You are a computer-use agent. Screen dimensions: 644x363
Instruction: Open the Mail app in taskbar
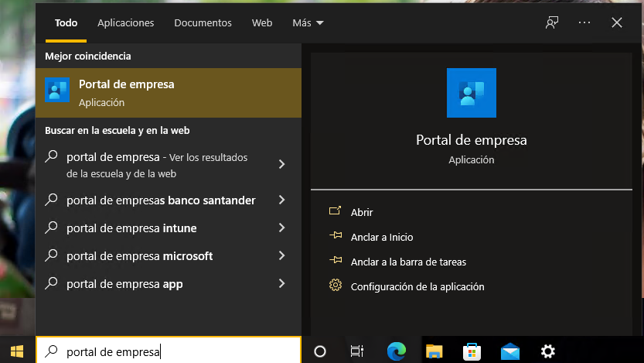pyautogui.click(x=510, y=351)
